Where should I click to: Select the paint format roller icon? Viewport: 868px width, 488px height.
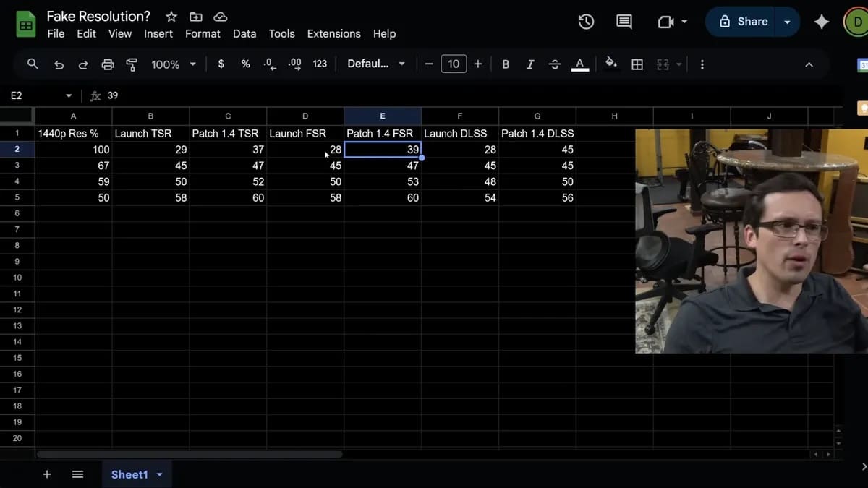pos(132,64)
